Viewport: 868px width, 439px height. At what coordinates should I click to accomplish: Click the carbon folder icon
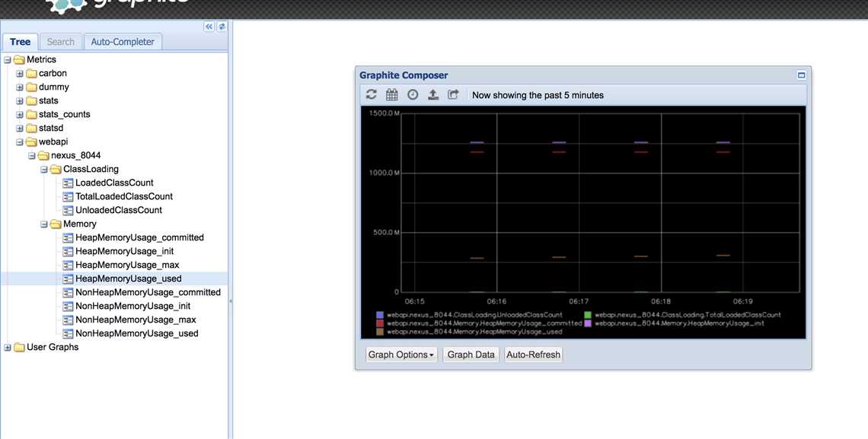[x=31, y=74]
